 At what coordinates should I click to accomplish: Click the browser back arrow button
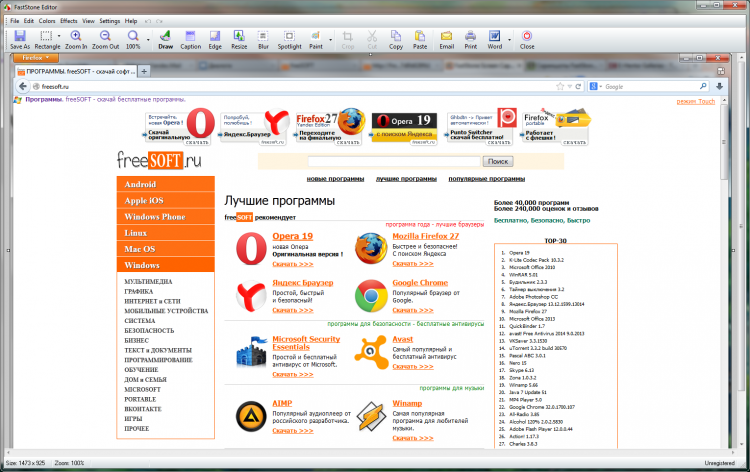pyautogui.click(x=22, y=87)
